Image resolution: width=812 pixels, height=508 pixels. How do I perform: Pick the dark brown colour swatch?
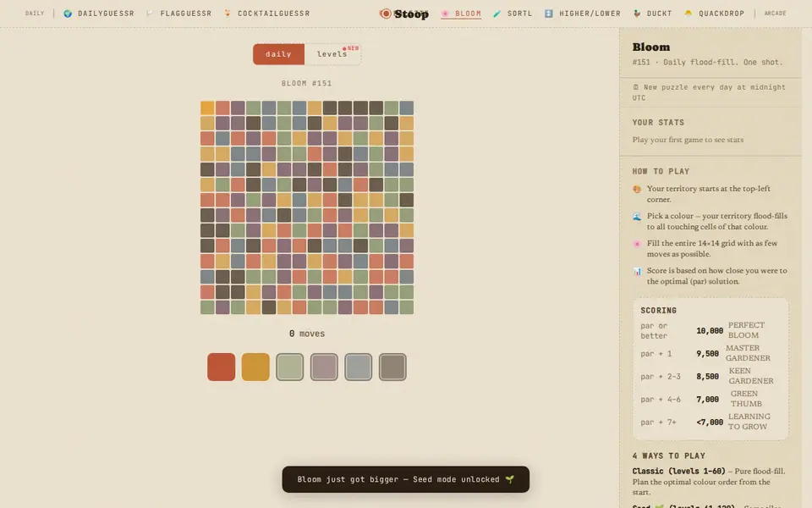[x=392, y=367]
